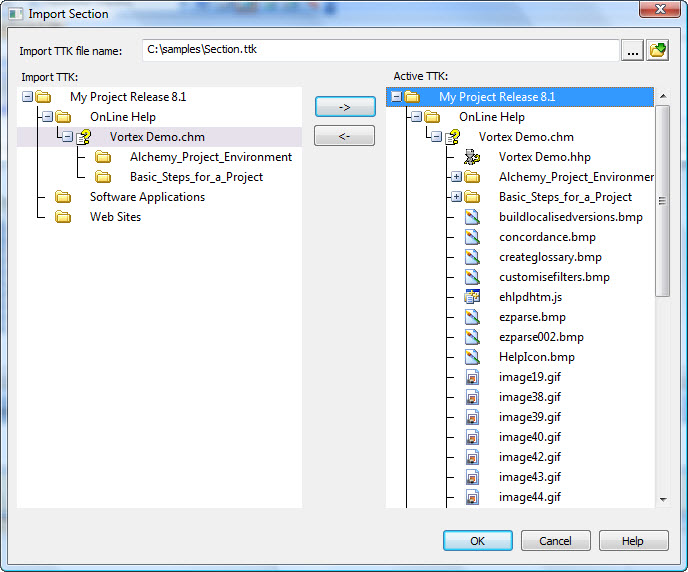This screenshot has height=572, width=688.
Task: Click the image38.gif file icon
Action: pos(472,397)
